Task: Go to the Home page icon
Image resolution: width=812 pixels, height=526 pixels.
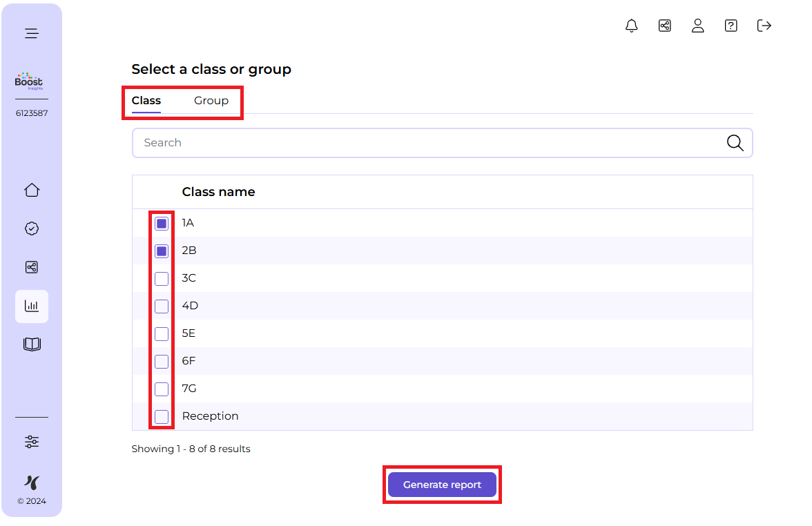Action: click(x=32, y=191)
